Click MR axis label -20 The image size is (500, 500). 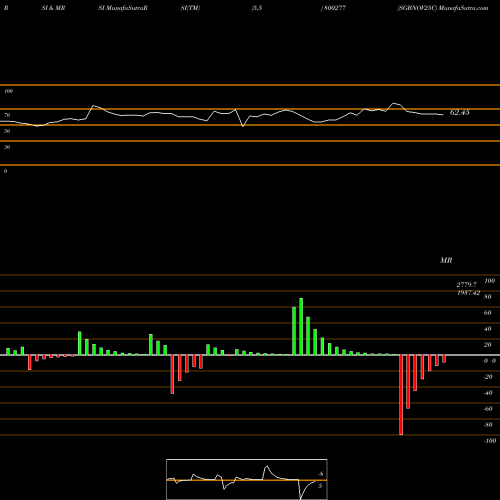point(488,377)
